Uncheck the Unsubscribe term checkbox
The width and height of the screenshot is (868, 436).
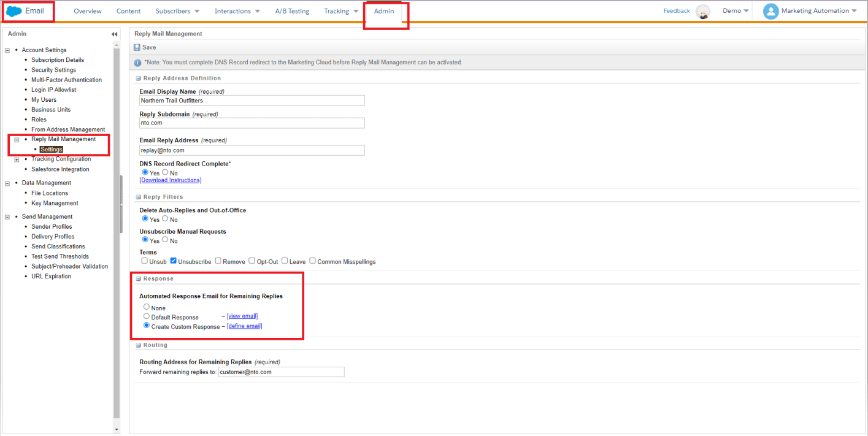coord(174,261)
